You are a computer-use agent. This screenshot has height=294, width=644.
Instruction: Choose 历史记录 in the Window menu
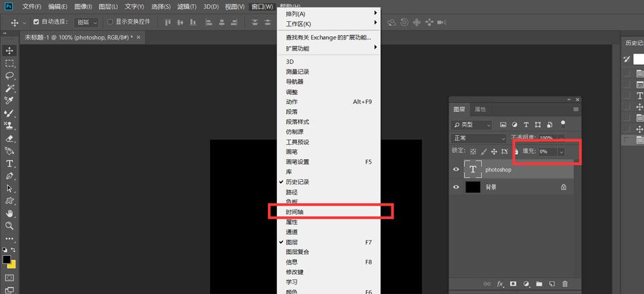coord(330,182)
